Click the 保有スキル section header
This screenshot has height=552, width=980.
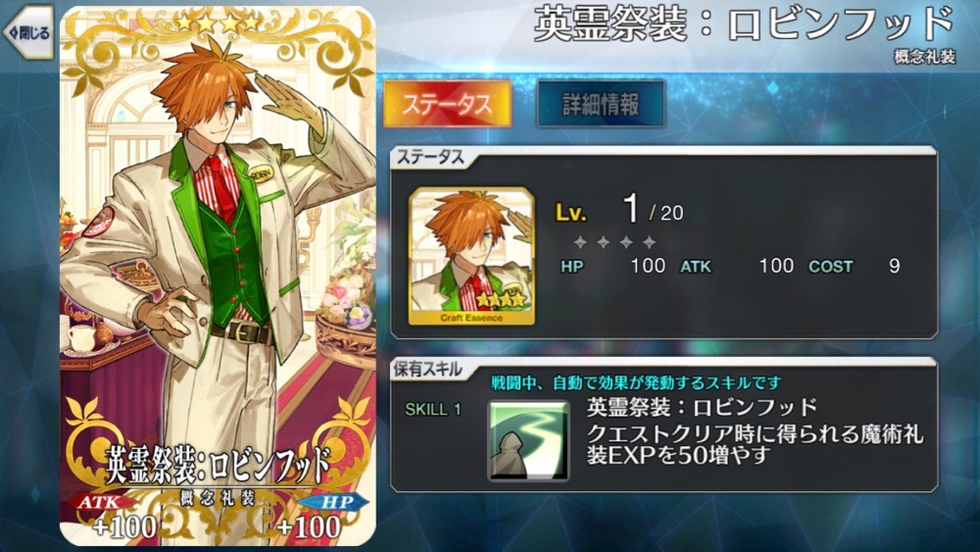427,370
